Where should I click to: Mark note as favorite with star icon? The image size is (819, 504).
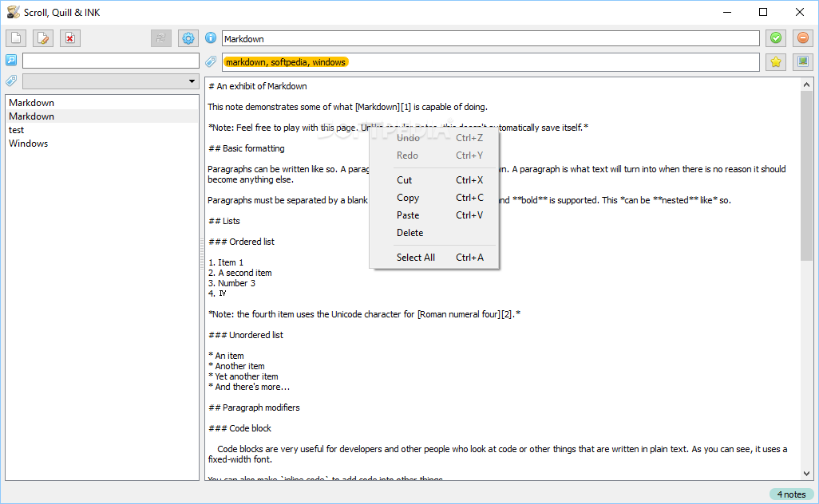pyautogui.click(x=776, y=62)
